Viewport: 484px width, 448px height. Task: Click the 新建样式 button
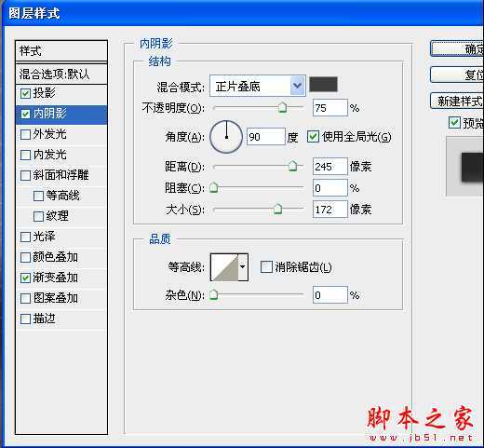[x=457, y=101]
